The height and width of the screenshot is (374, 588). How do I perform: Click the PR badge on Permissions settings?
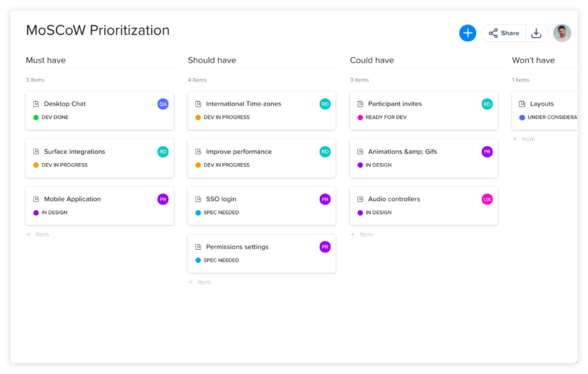coord(325,247)
